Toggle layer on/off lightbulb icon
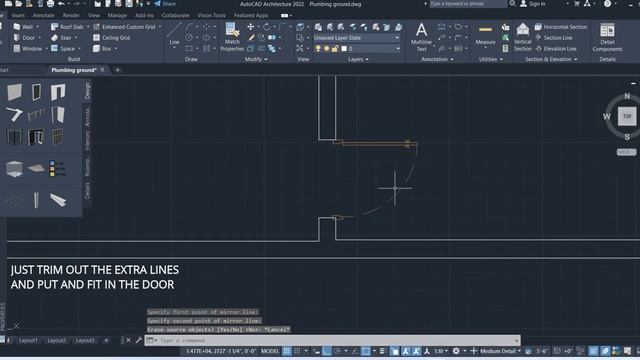The image size is (640, 360). click(x=318, y=49)
